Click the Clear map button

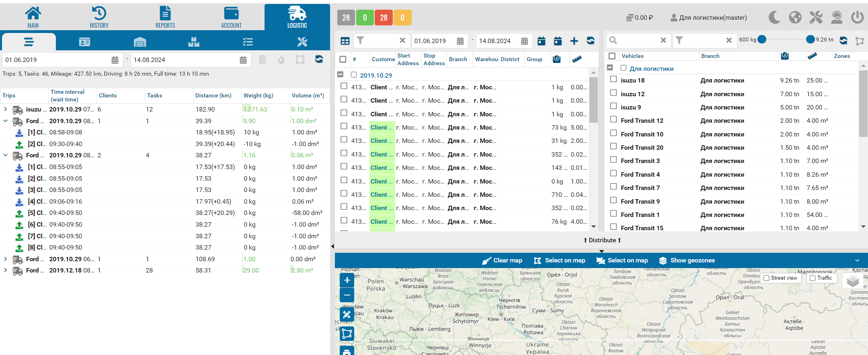(x=502, y=260)
